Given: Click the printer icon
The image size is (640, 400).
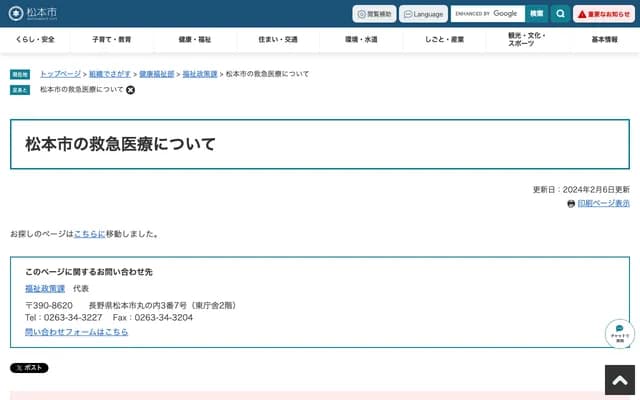Looking at the screenshot, I should (x=571, y=204).
